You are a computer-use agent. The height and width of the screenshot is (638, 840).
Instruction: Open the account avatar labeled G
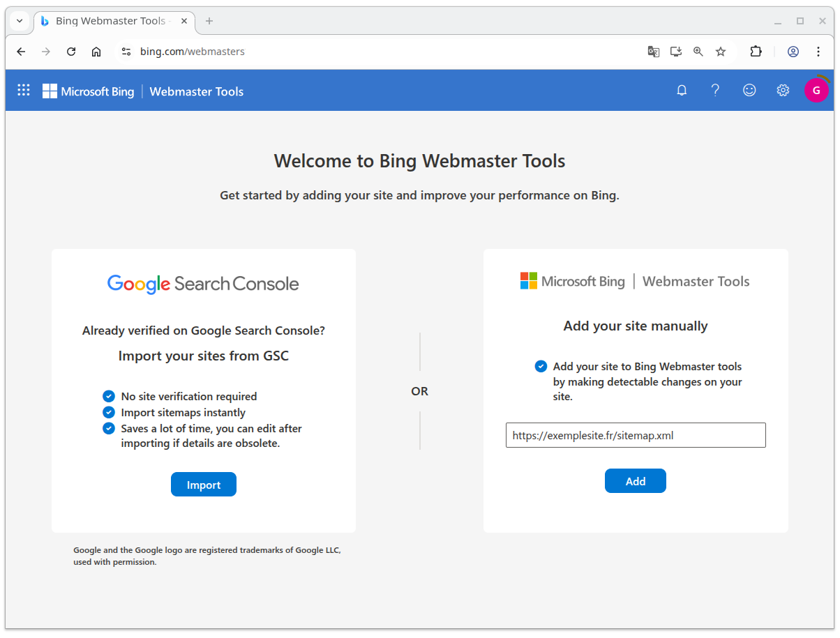[816, 90]
